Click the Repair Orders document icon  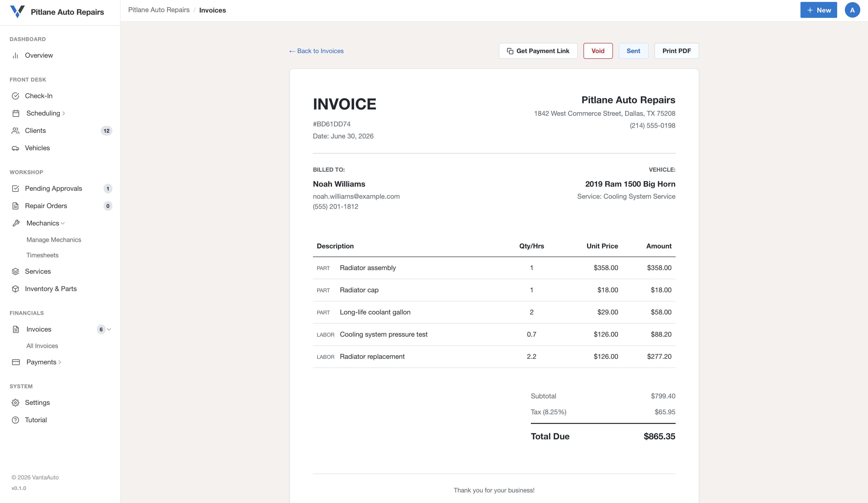pyautogui.click(x=15, y=206)
